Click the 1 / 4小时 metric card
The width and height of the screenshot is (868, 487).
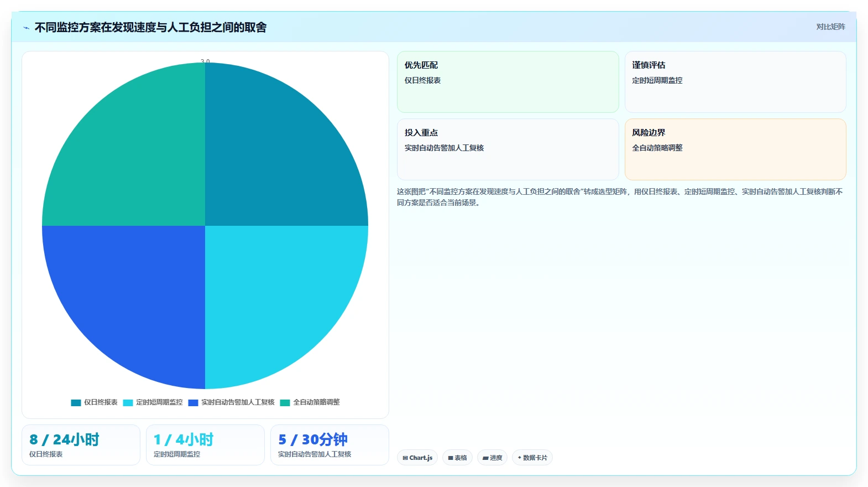205,445
